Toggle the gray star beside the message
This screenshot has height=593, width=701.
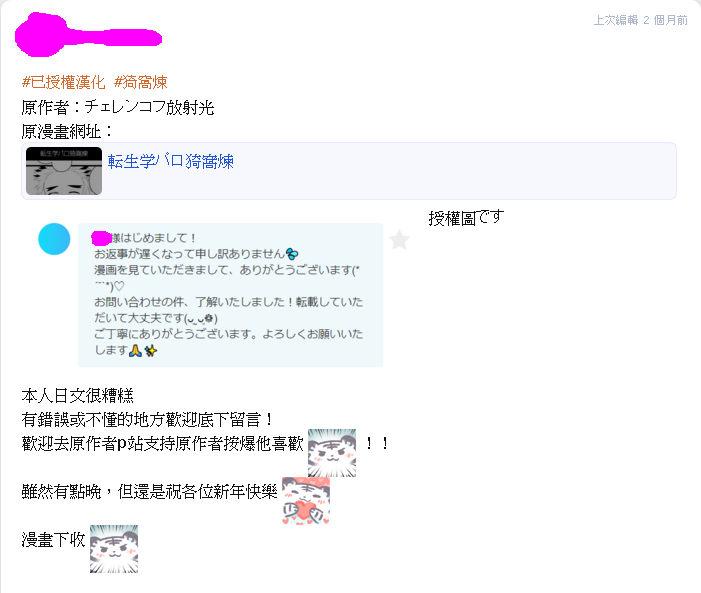click(x=399, y=240)
